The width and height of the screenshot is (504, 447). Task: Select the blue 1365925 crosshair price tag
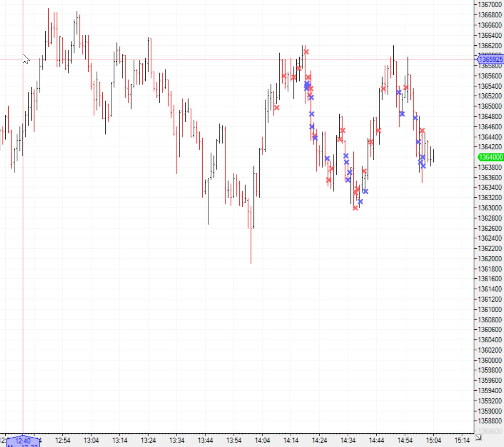pos(491,59)
